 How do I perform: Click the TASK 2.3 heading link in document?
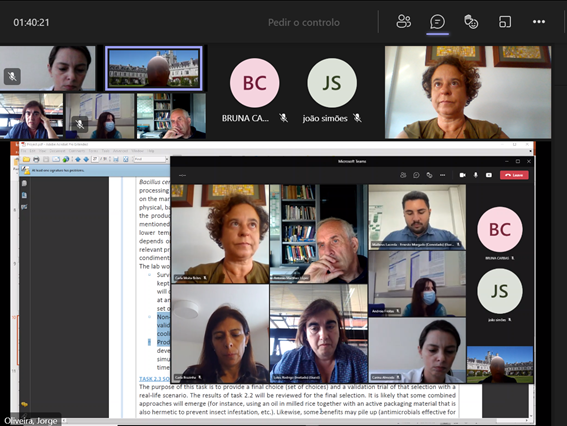pyautogui.click(x=154, y=379)
